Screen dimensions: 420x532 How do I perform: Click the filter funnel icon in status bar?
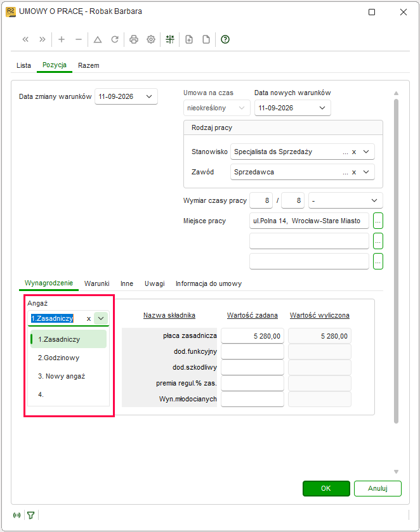(31, 516)
